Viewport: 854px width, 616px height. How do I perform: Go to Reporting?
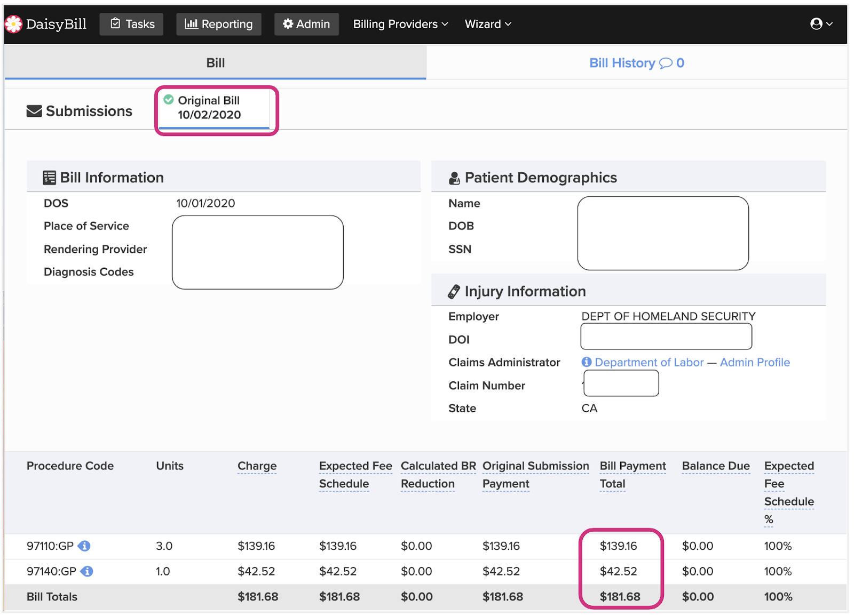click(219, 24)
